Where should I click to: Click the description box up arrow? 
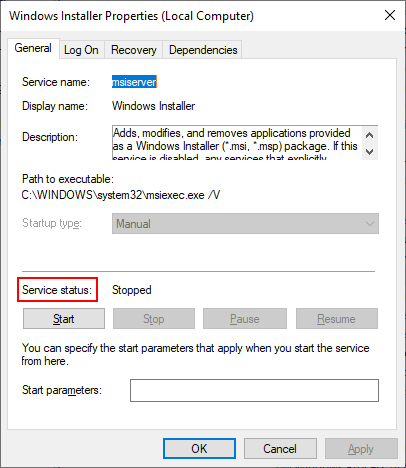(x=370, y=135)
